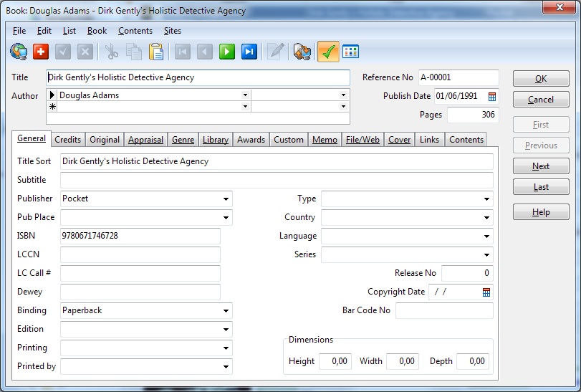Image resolution: width=581 pixels, height=392 pixels.
Task: Open the File menu
Action: click(19, 31)
